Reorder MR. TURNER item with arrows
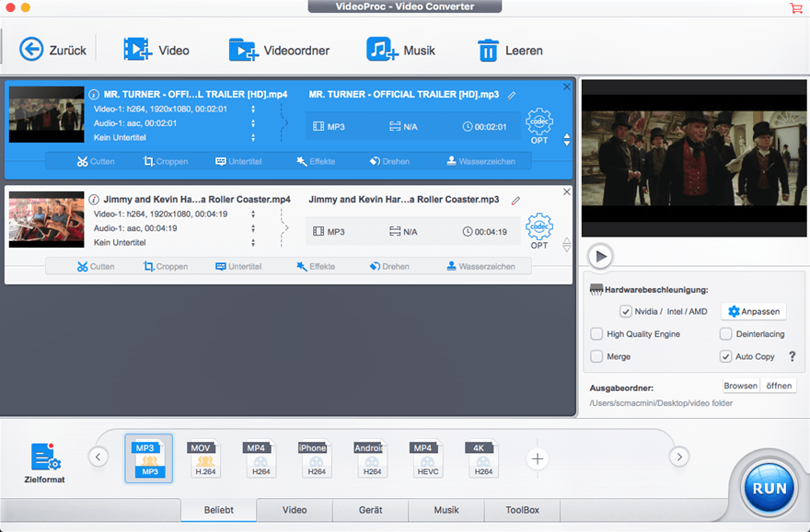The width and height of the screenshot is (810, 532). pos(567,140)
